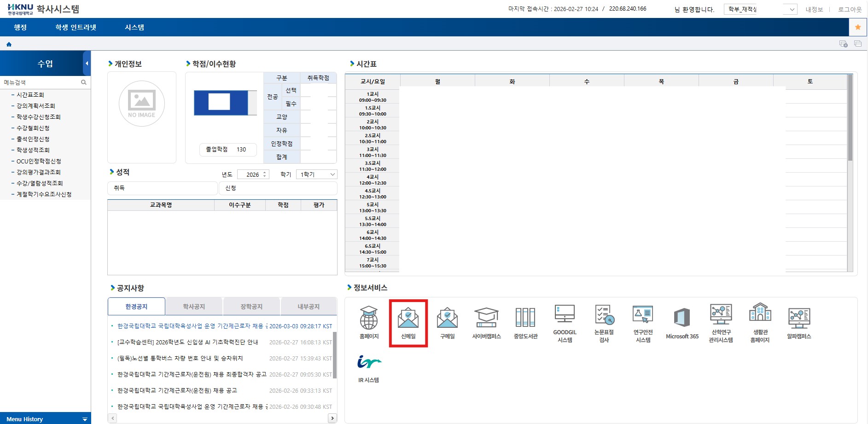Open the 학부_재적생 role dropdown
The height and width of the screenshot is (424, 868).
tap(760, 9)
